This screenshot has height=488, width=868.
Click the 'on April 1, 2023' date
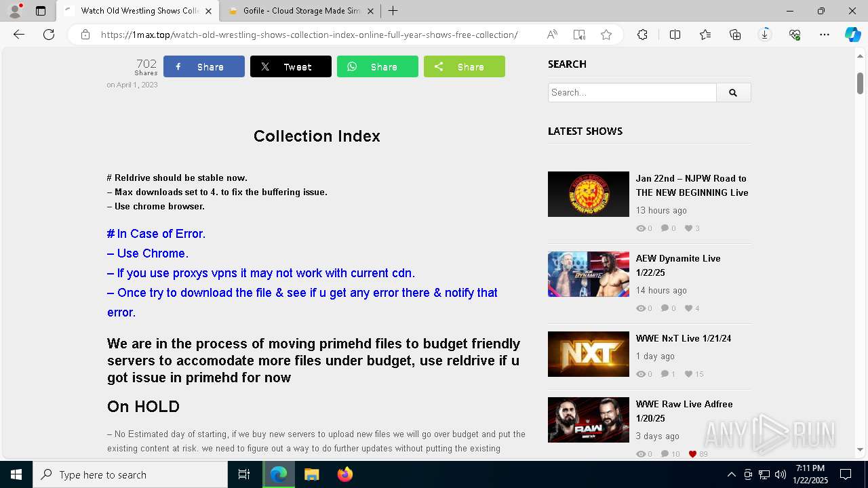coord(132,85)
